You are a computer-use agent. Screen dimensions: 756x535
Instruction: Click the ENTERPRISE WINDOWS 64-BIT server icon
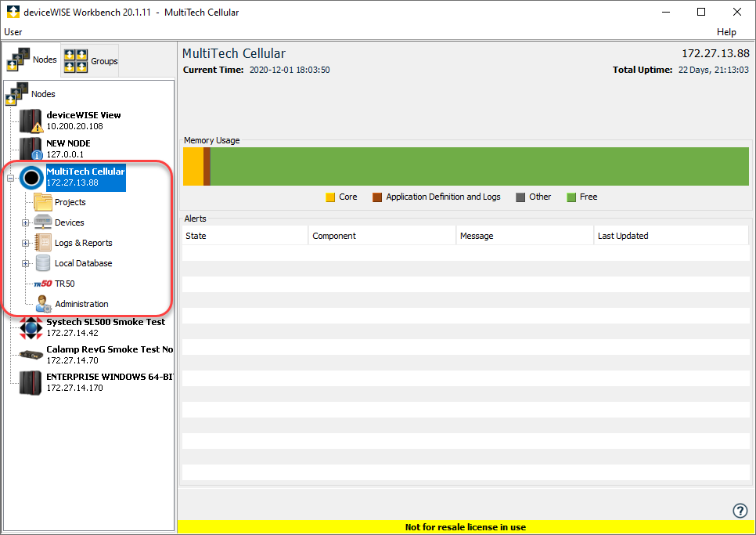(31, 382)
